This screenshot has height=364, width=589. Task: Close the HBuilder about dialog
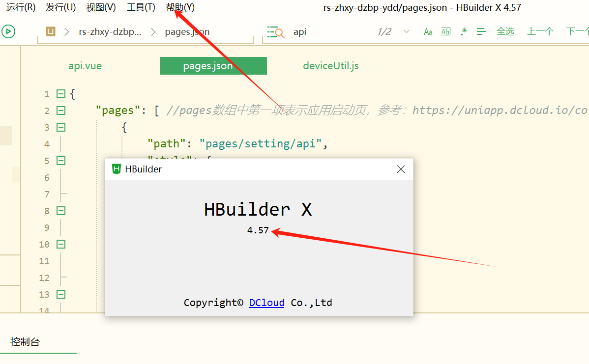(401, 169)
